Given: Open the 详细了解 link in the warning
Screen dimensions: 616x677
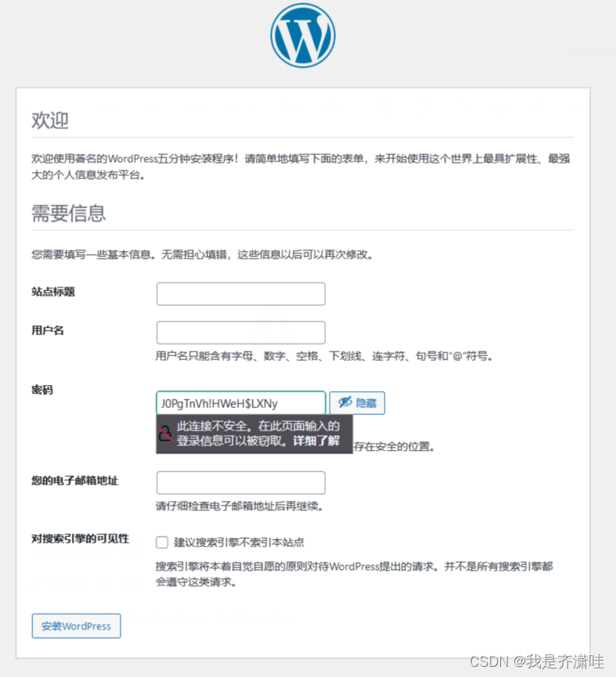Looking at the screenshot, I should [316, 441].
